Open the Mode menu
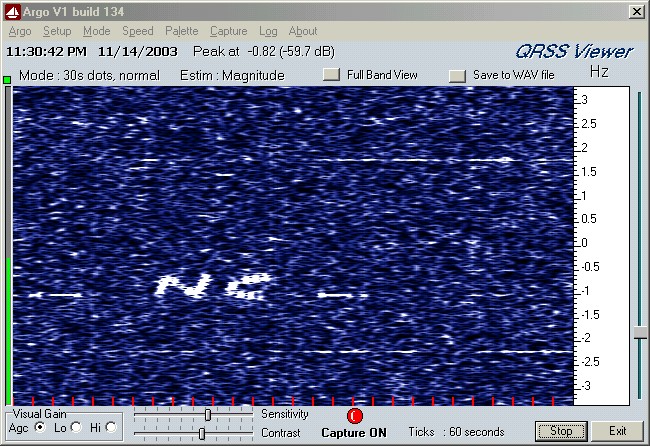This screenshot has height=446, width=650. click(x=97, y=31)
